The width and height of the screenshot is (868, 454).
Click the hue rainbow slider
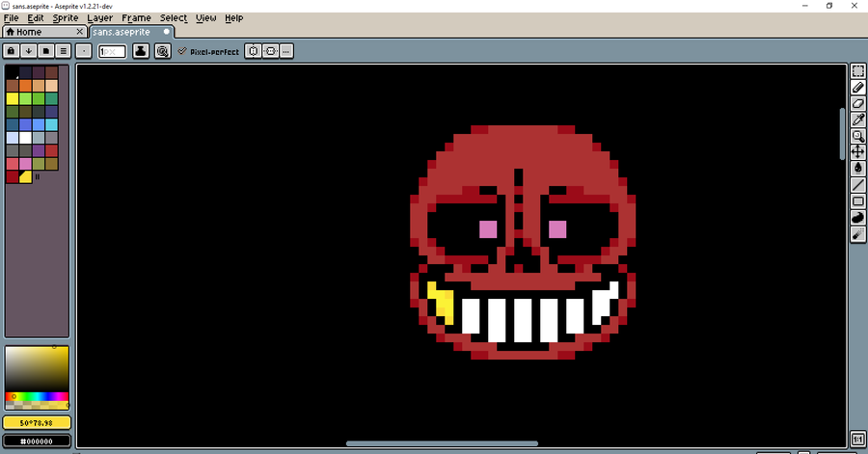[x=37, y=396]
